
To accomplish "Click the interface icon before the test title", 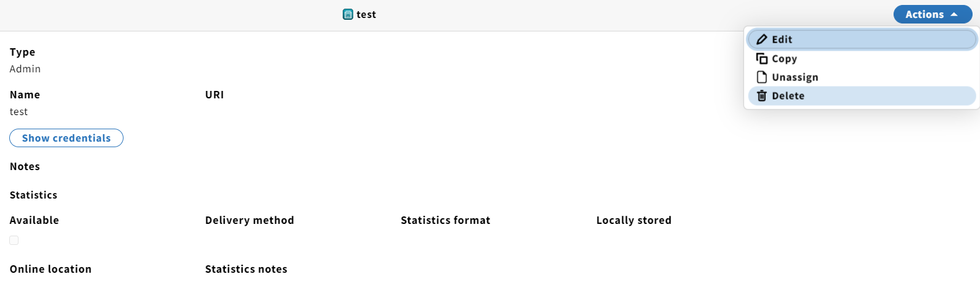I will click(x=348, y=14).
